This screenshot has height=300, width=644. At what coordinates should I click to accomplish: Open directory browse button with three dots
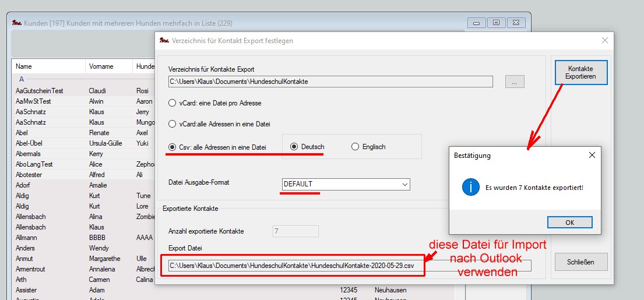coord(514,82)
